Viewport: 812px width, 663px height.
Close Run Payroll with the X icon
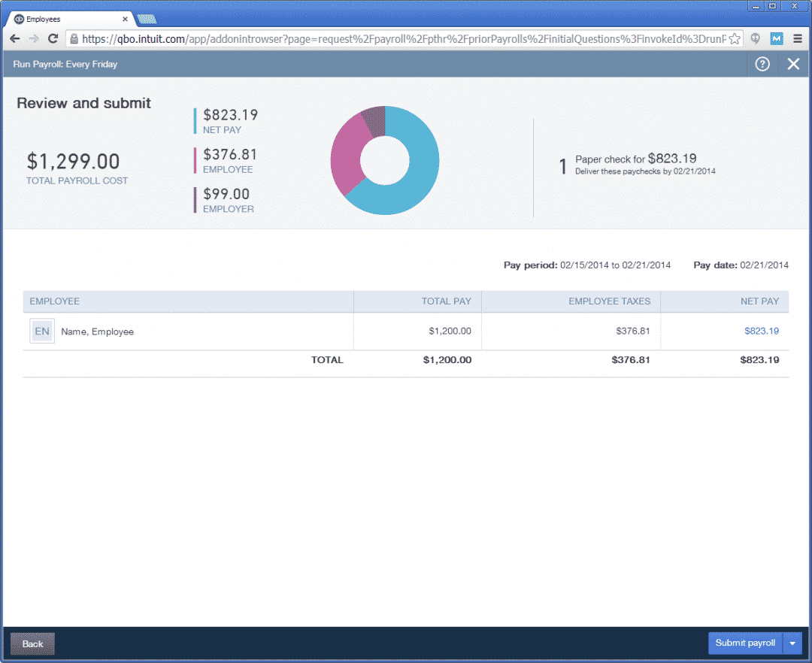(793, 65)
